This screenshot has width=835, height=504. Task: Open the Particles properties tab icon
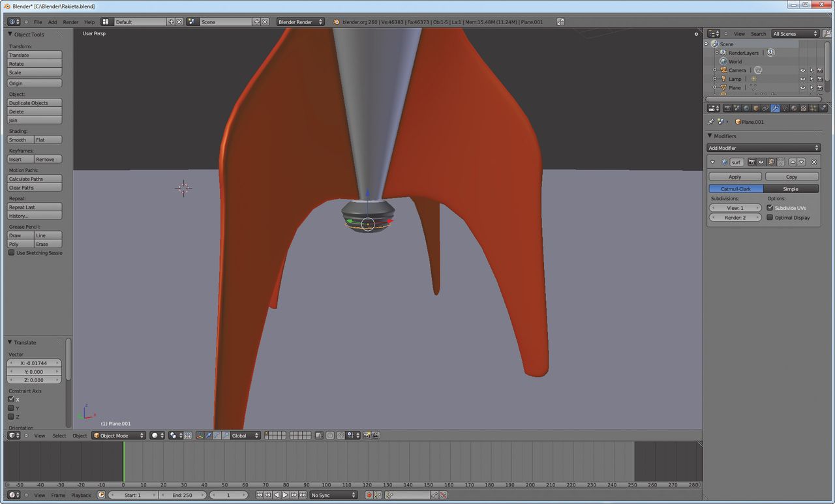813,108
